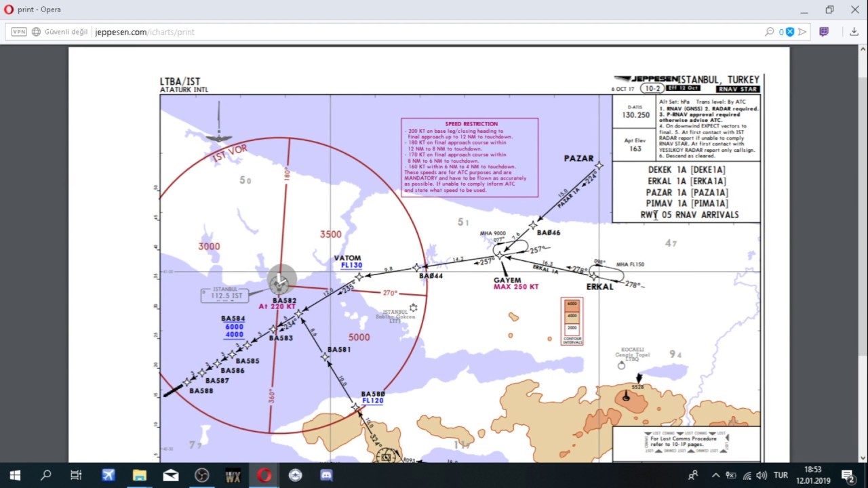The height and width of the screenshot is (488, 868).
Task: Click the send-to-My-Flow arrow icon
Action: (x=802, y=32)
